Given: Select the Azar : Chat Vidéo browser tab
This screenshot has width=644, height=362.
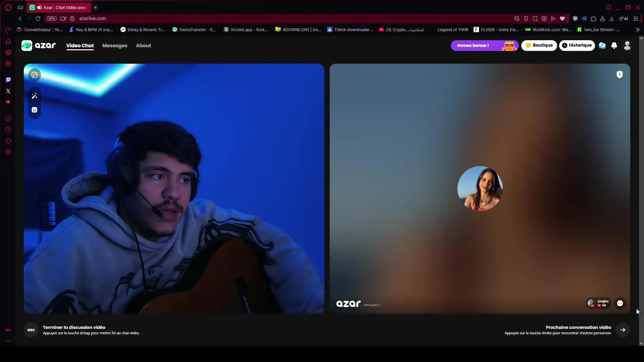Looking at the screenshot, I should pos(59,8).
